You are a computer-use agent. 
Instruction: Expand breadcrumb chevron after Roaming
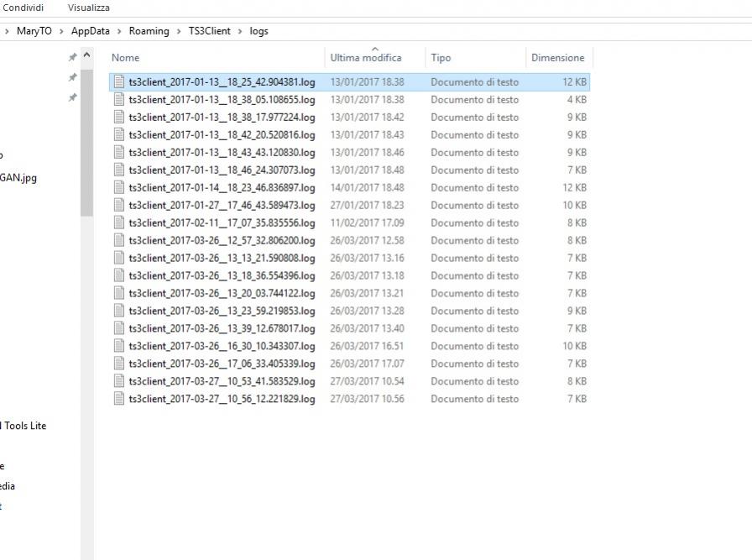coord(179,31)
